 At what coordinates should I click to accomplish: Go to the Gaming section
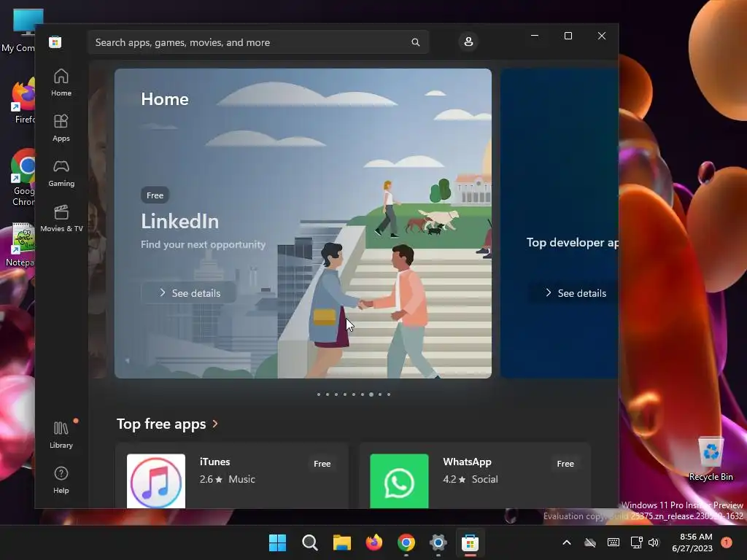click(x=61, y=173)
